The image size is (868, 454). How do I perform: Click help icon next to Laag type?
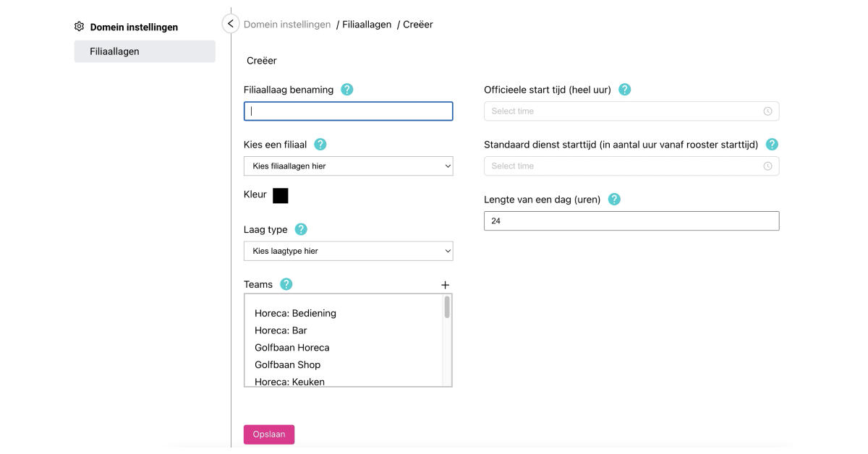301,229
